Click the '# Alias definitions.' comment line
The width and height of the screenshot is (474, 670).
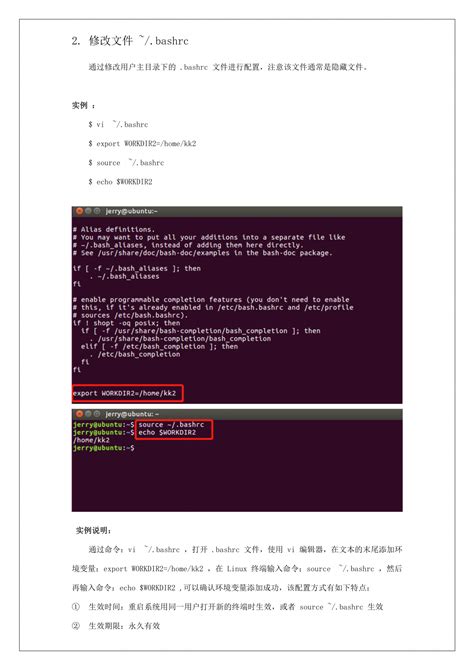pyautogui.click(x=114, y=229)
